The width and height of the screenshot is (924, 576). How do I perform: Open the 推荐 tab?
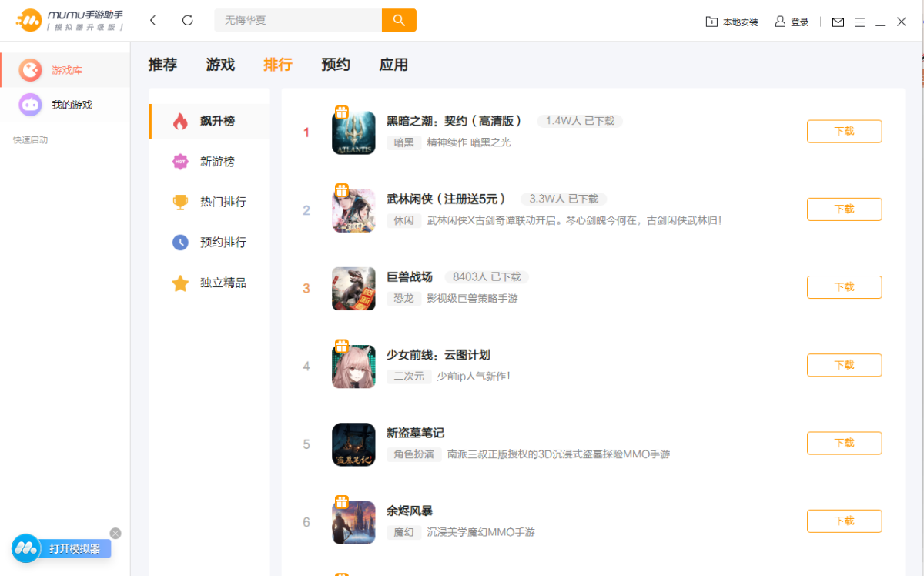click(x=162, y=65)
